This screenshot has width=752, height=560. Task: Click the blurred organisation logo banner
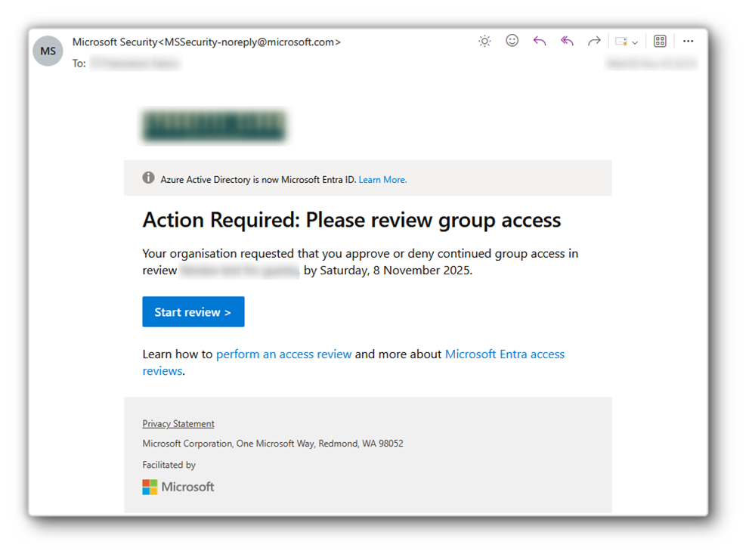215,127
